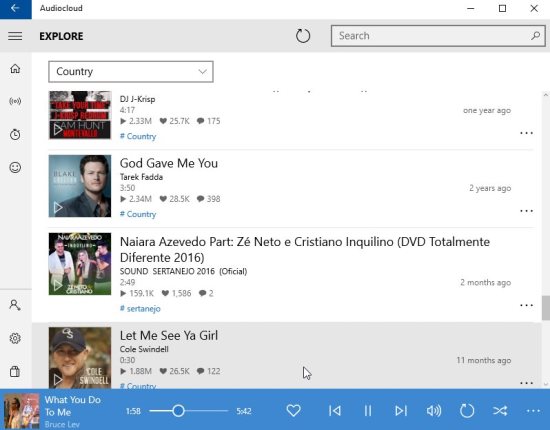Go back with the arrow button
The image size is (550, 430).
pos(15,8)
